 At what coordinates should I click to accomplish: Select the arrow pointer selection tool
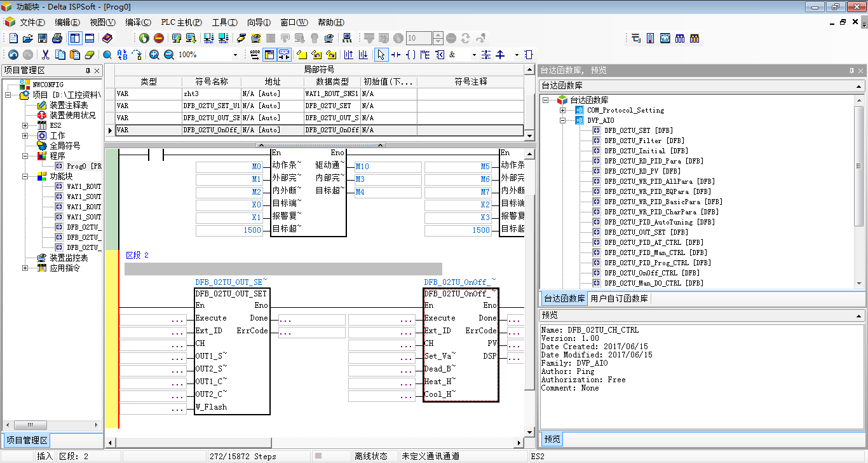[381, 55]
